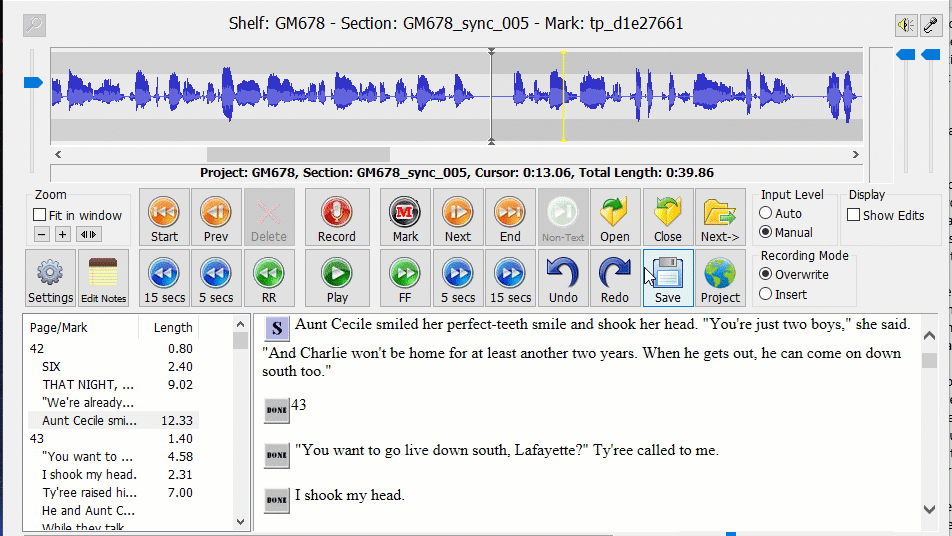
Task: Place a Mark at cursor
Action: [x=405, y=217]
